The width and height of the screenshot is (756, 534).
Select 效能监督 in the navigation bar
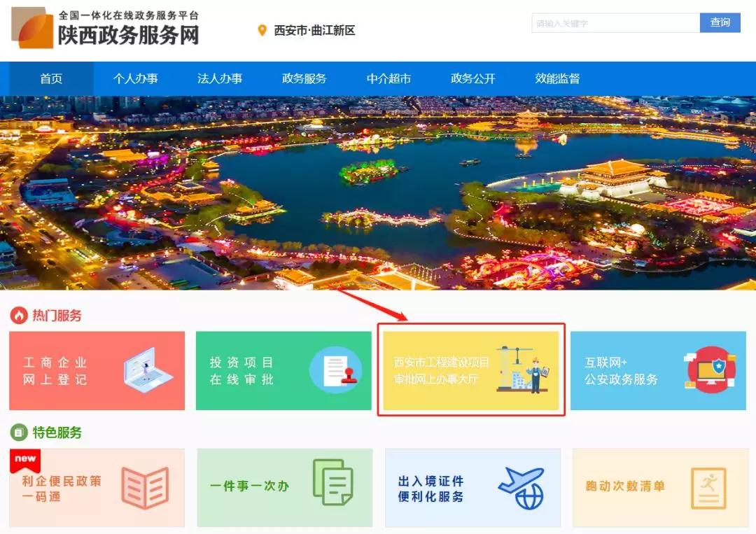(x=557, y=79)
